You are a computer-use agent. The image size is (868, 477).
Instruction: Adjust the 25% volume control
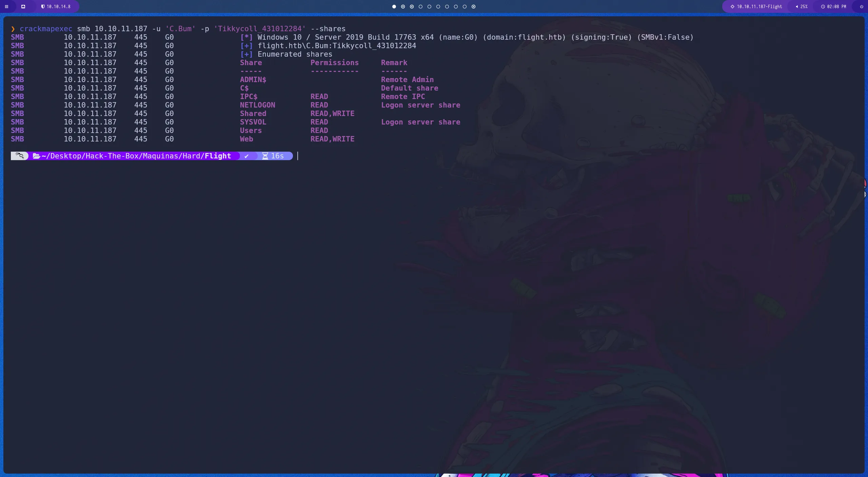coord(803,6)
